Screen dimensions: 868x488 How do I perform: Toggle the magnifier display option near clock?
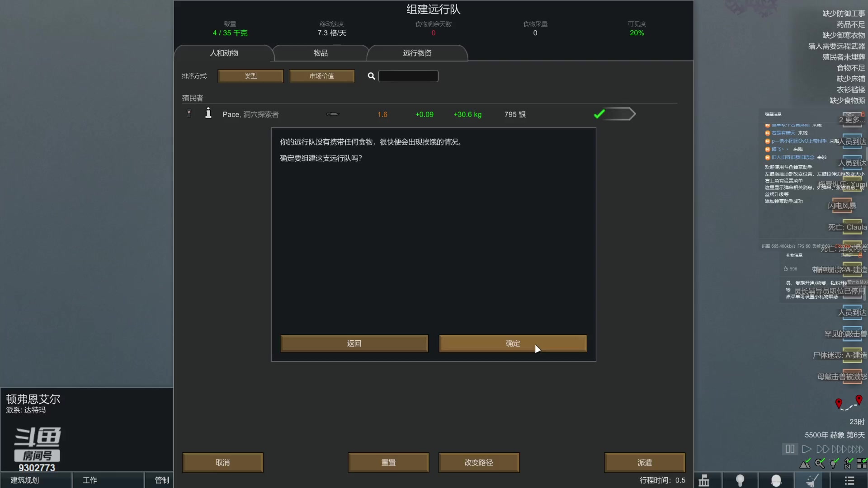820,464
